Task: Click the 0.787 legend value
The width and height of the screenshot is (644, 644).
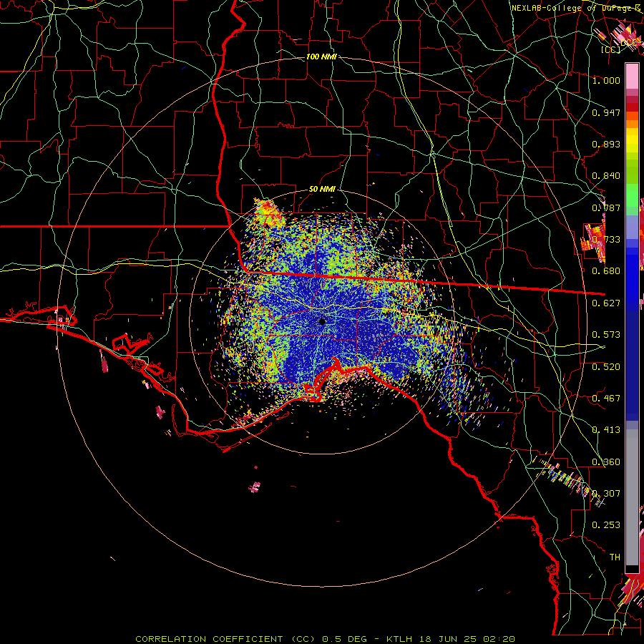Action: click(606, 208)
